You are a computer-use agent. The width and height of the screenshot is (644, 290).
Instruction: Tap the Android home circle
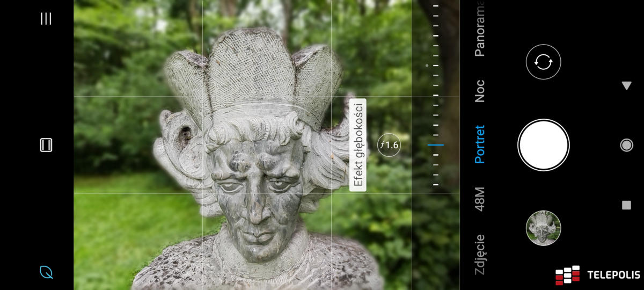click(626, 145)
